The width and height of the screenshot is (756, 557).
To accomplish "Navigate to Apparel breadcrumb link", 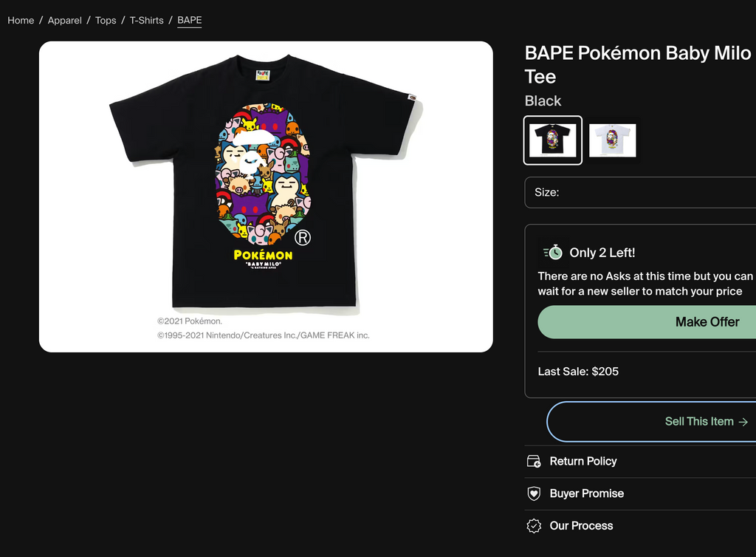I will pos(65,20).
